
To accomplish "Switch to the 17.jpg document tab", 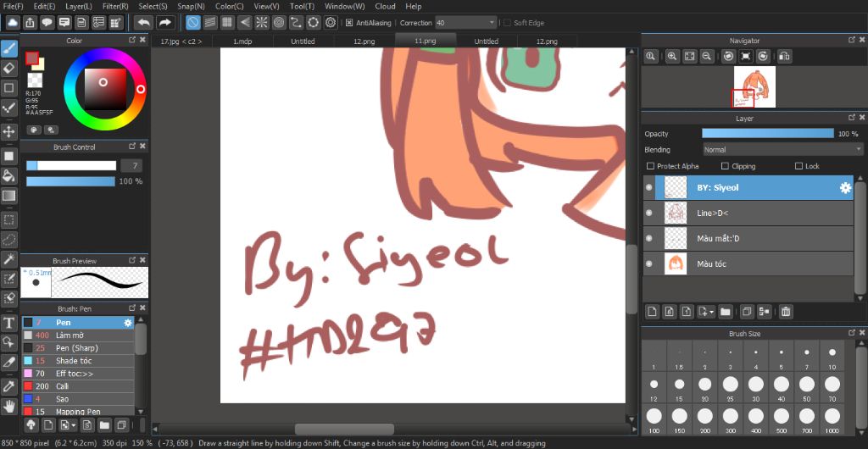I will (x=181, y=42).
